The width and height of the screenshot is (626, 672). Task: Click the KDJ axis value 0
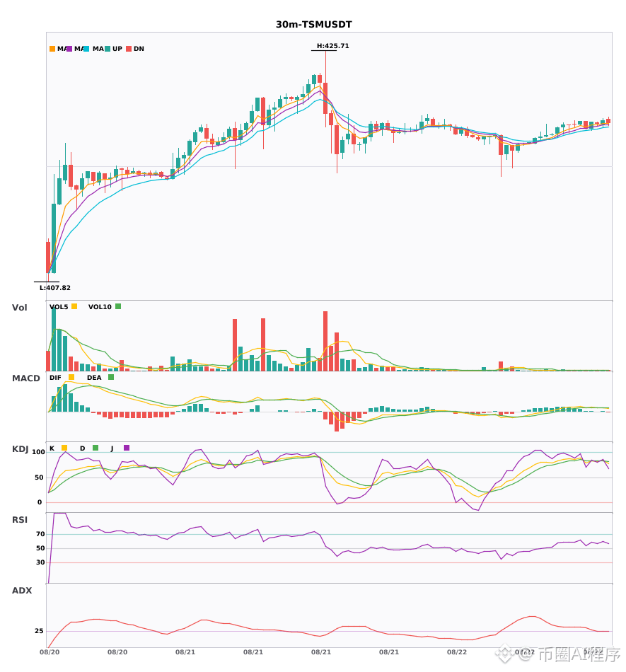point(40,502)
